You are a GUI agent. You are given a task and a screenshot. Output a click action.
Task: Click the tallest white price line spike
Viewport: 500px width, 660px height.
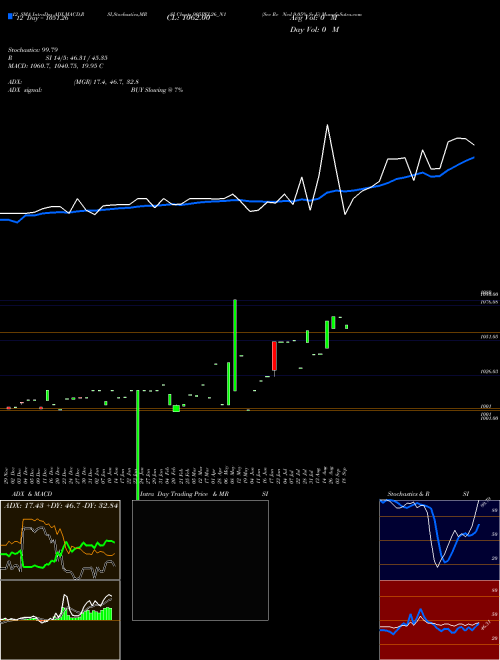327,125
